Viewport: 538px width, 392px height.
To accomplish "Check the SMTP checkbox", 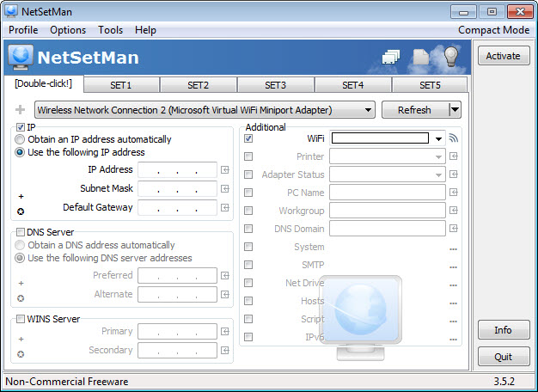I will coord(248,265).
